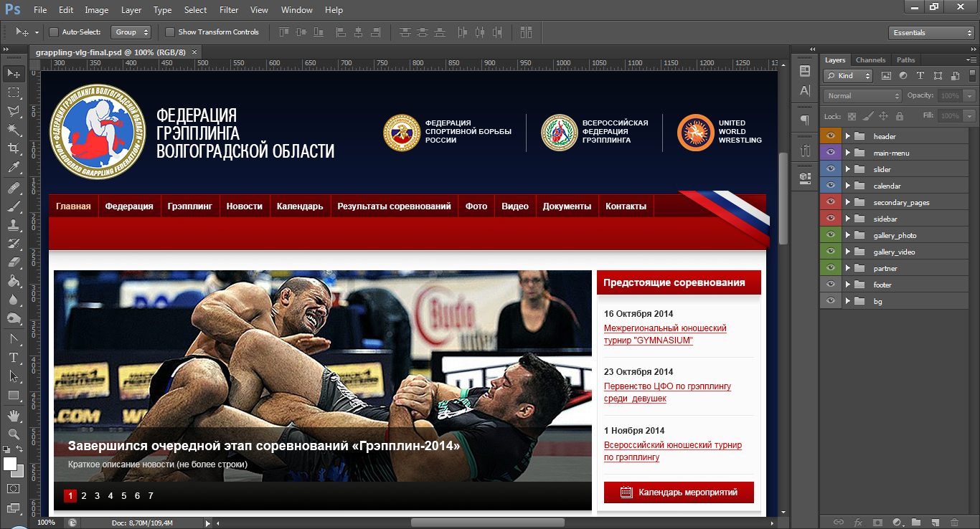The height and width of the screenshot is (529, 980).
Task: Hide the header layer group
Action: click(x=831, y=136)
